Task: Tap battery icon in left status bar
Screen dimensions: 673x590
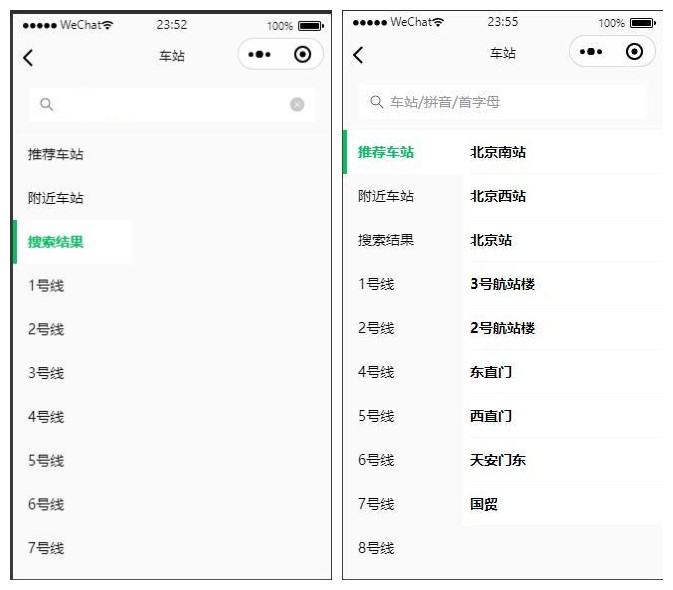Action: [x=311, y=26]
